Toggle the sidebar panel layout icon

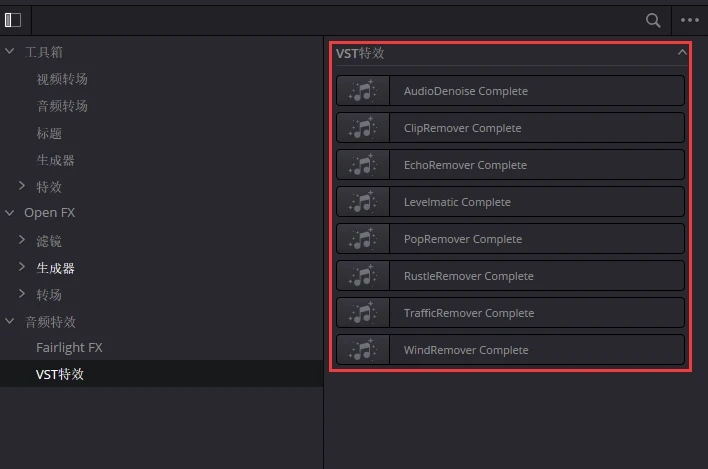pyautogui.click(x=13, y=19)
